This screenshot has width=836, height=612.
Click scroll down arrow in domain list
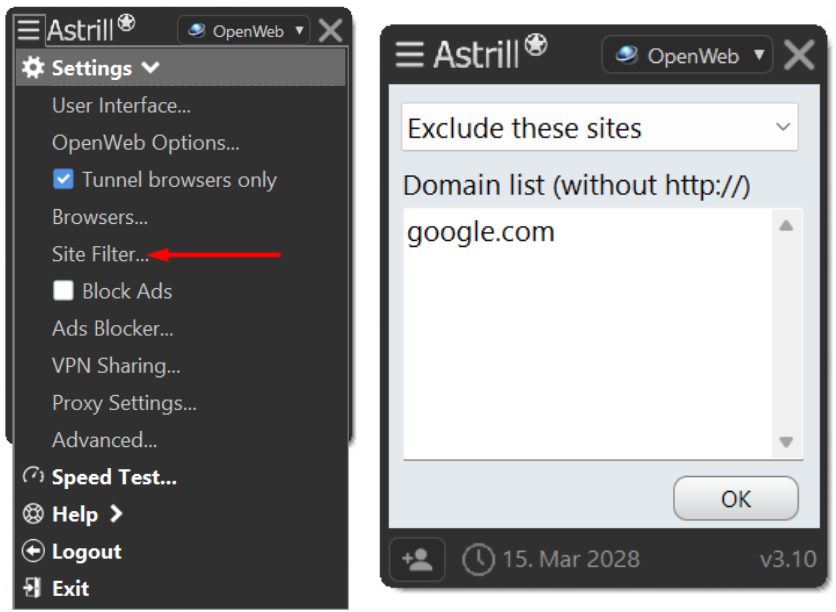pos(786,441)
